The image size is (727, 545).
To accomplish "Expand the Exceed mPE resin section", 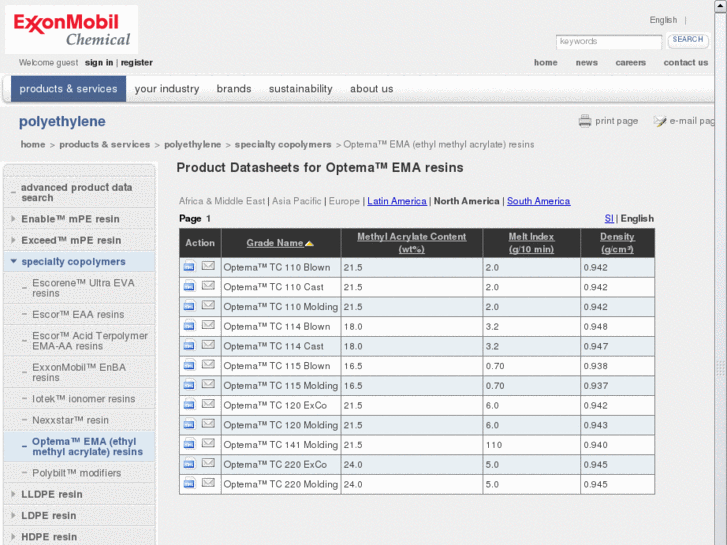I will point(13,240).
